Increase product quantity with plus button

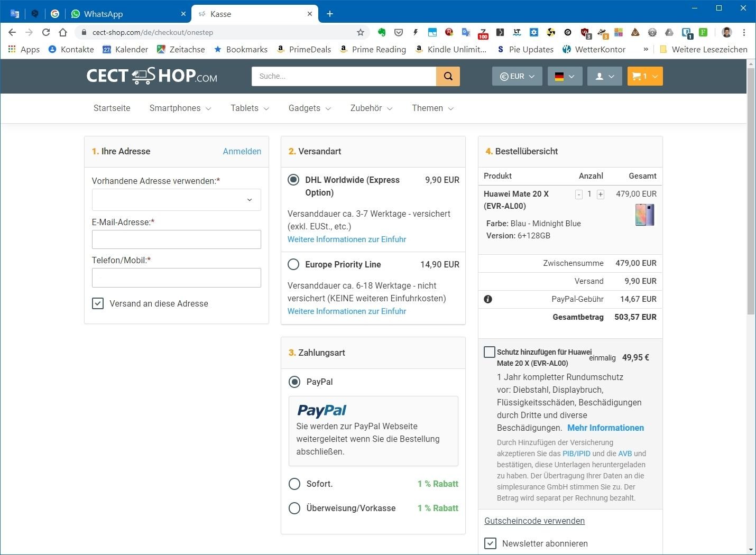(x=601, y=195)
